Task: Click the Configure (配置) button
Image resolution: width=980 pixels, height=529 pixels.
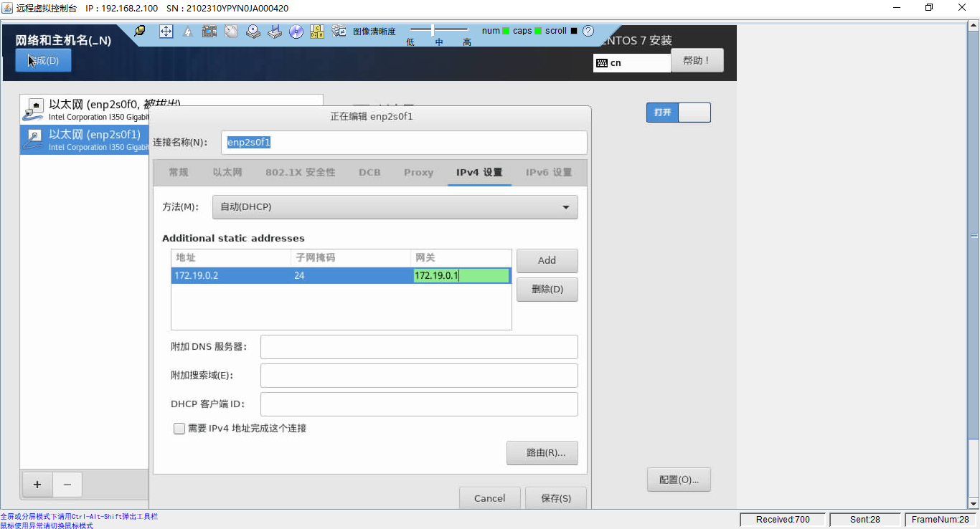Action: [x=679, y=480]
